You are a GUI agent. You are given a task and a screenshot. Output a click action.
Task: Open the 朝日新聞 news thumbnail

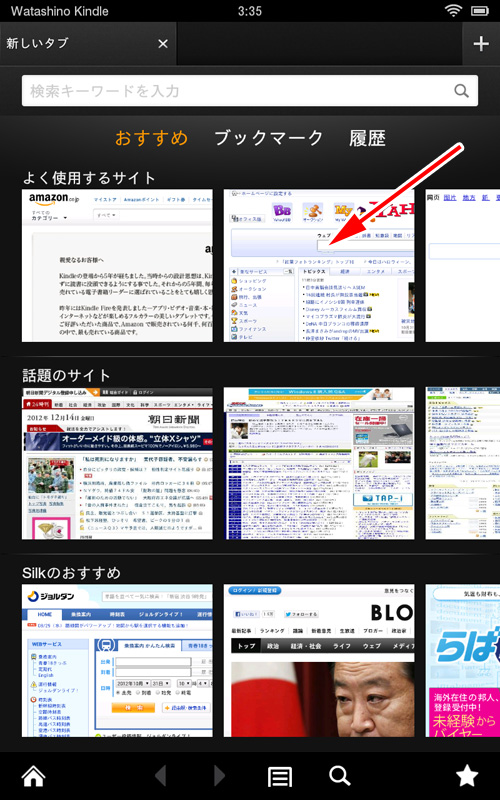pyautogui.click(x=117, y=463)
